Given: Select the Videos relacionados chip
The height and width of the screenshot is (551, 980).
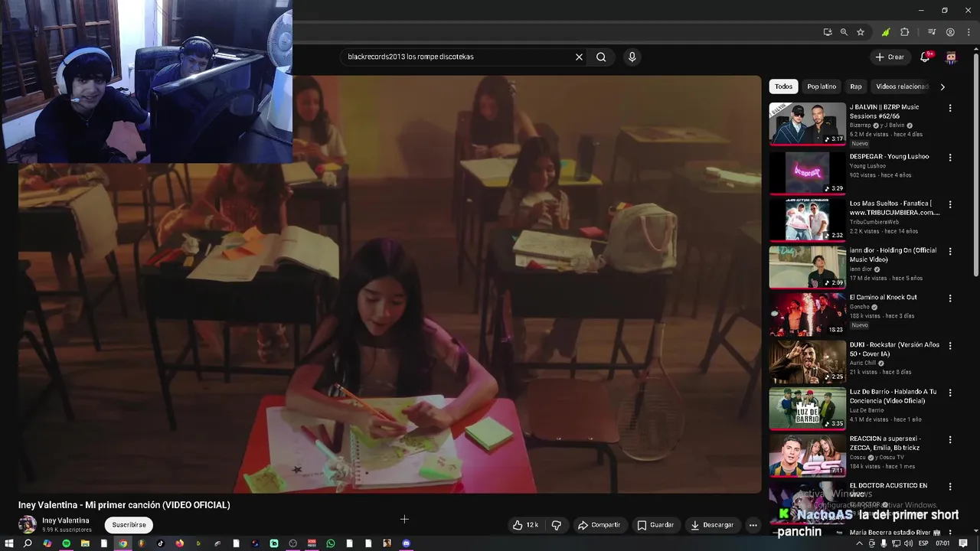Looking at the screenshot, I should click(x=902, y=86).
